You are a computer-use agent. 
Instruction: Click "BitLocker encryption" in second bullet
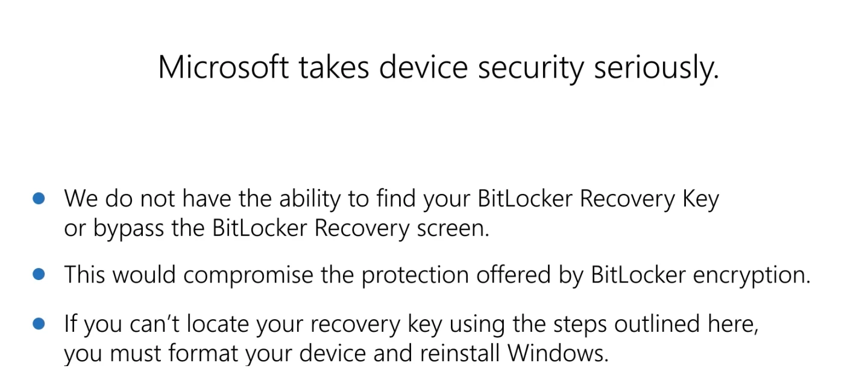pos(699,275)
